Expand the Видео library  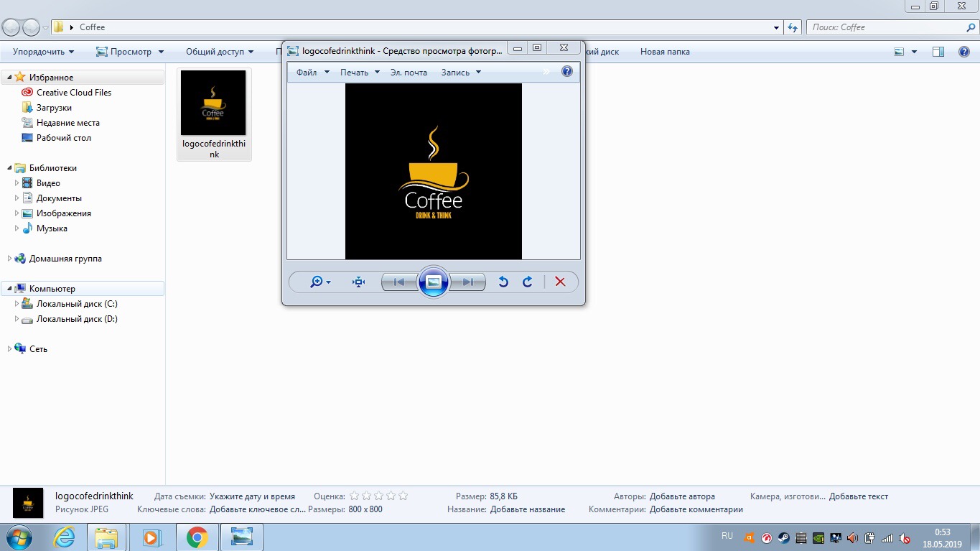[17, 183]
